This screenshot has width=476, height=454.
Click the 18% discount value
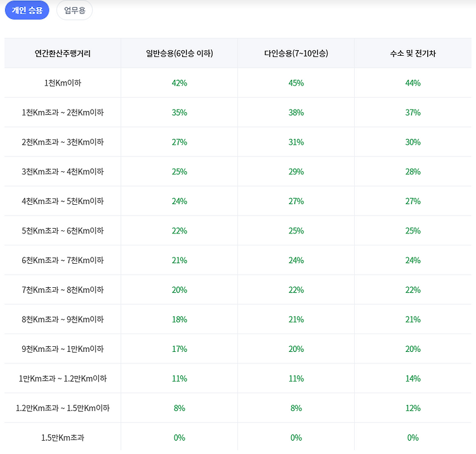179,320
